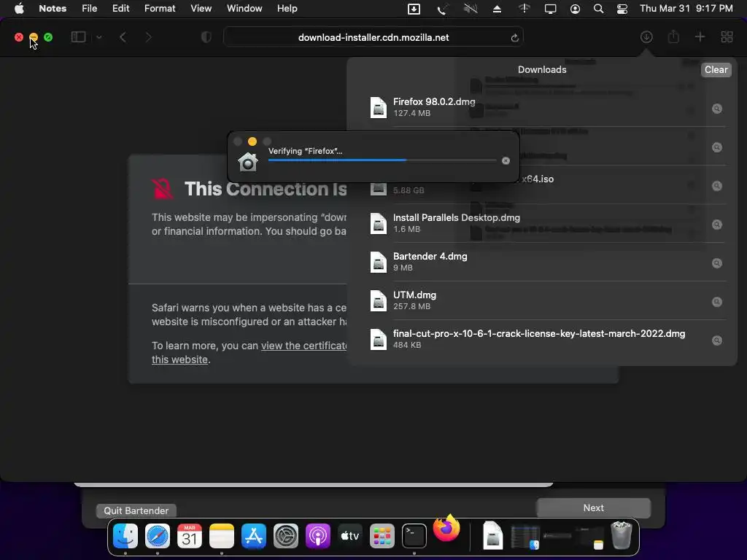Open the display mirroring menu bar icon

point(550,9)
